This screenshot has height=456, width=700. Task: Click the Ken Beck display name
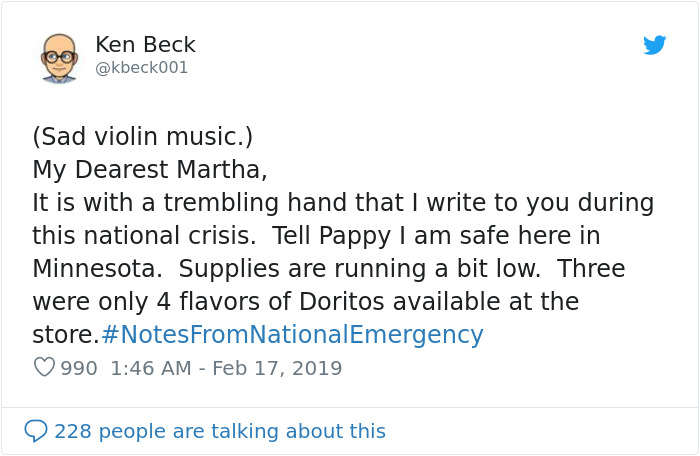click(145, 45)
